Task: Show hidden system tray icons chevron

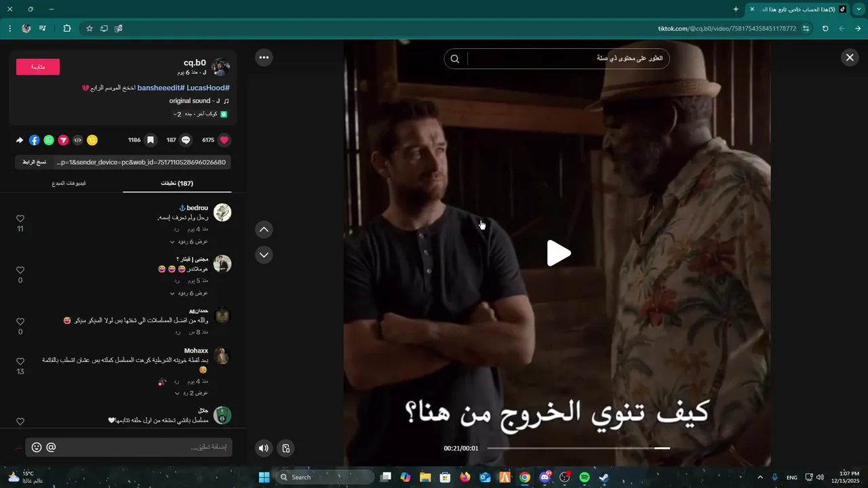Action: pyautogui.click(x=759, y=477)
